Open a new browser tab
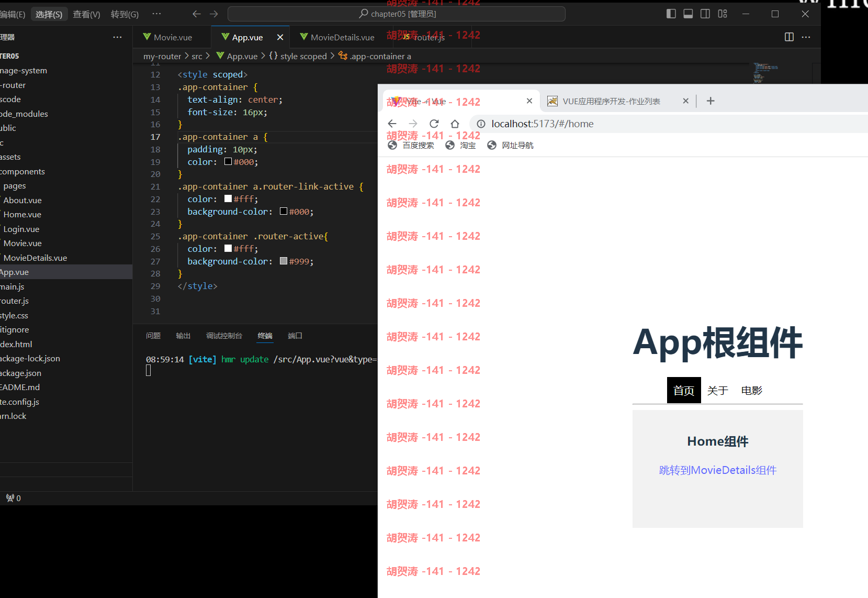The width and height of the screenshot is (868, 598). coord(711,101)
